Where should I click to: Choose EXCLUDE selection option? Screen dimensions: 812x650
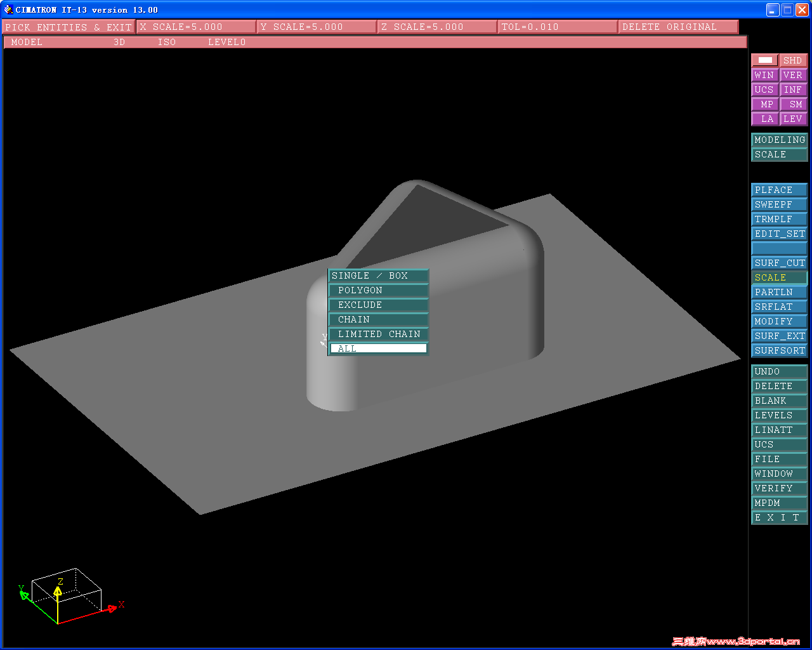click(x=379, y=305)
